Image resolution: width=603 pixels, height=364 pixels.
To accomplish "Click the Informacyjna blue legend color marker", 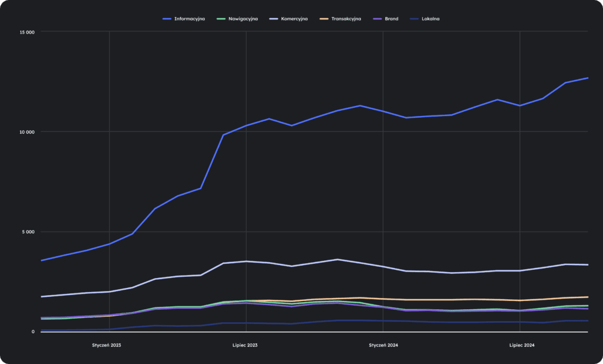I will [x=167, y=18].
